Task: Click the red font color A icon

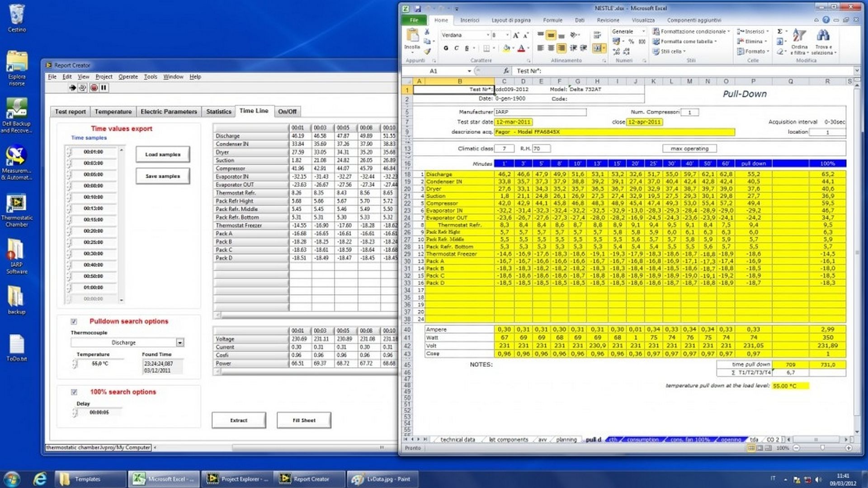Action: click(x=521, y=48)
